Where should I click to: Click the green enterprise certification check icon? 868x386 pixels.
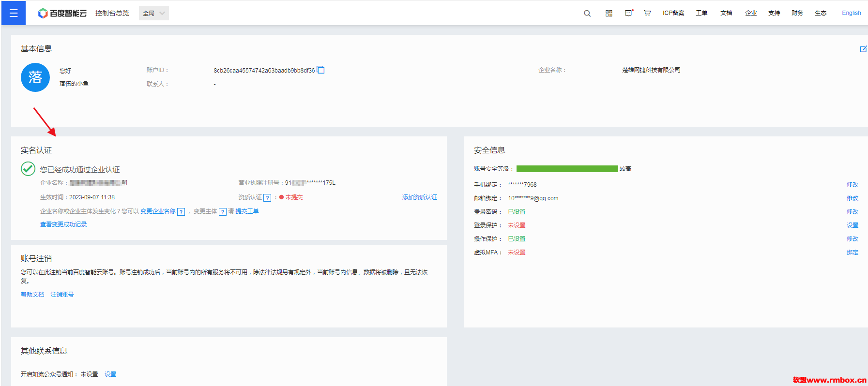click(28, 169)
